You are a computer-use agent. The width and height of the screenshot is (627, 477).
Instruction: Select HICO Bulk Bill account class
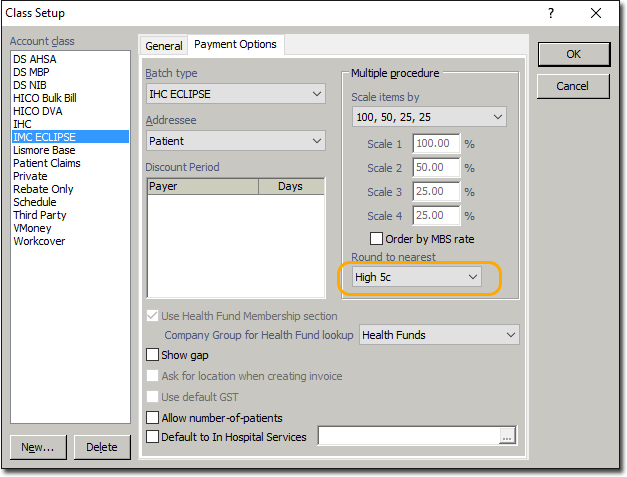click(45, 98)
